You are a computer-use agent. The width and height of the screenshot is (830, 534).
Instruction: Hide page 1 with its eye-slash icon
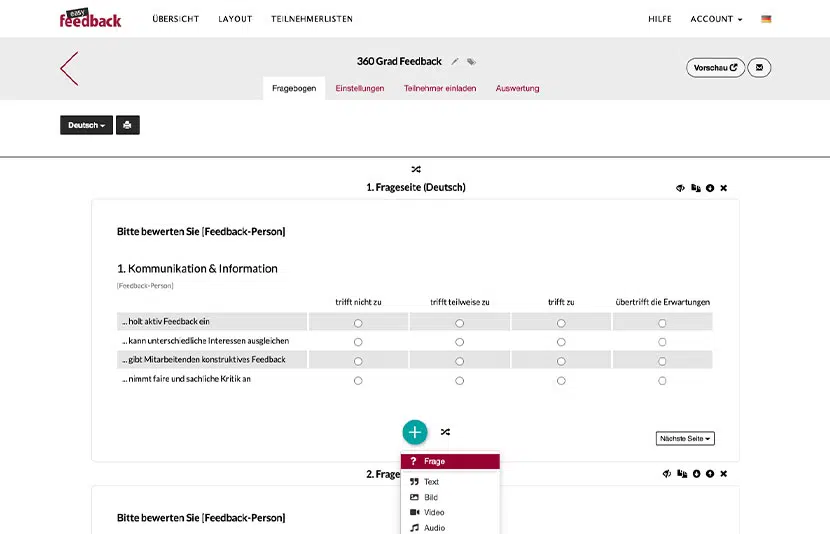point(680,188)
